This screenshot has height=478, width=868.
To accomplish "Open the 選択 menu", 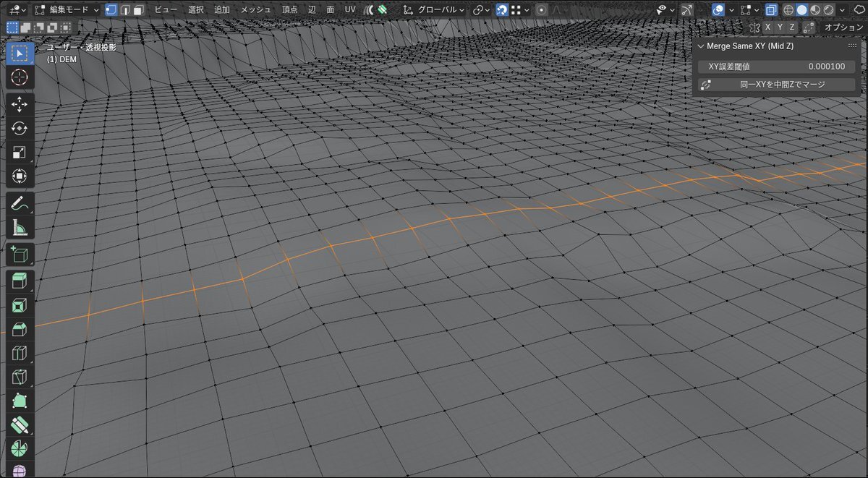I will 195,10.
